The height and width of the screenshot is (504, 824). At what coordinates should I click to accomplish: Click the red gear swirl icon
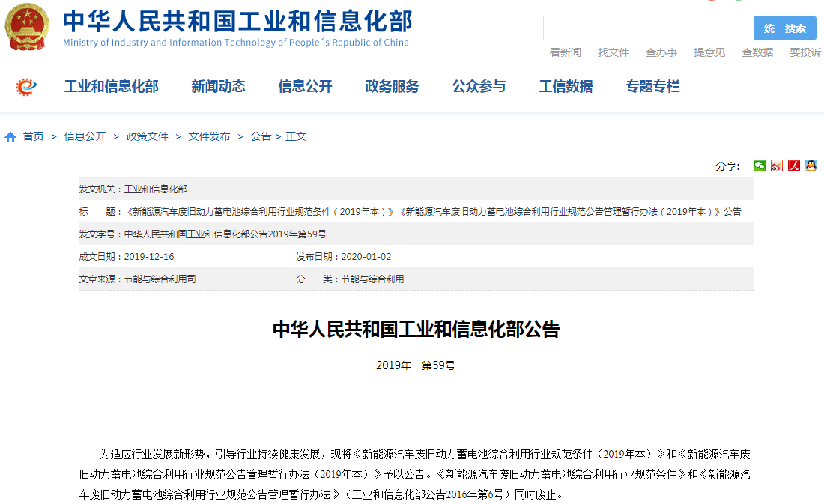pos(25,87)
